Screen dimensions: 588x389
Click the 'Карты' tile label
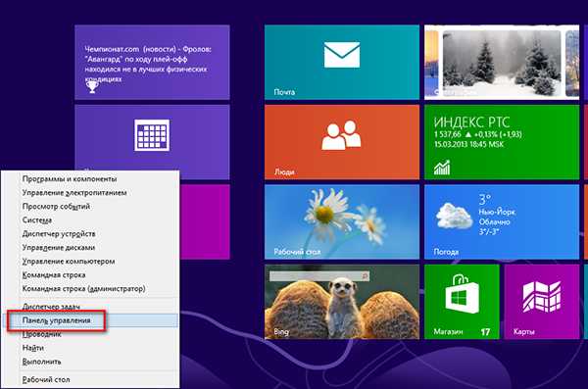(x=524, y=331)
